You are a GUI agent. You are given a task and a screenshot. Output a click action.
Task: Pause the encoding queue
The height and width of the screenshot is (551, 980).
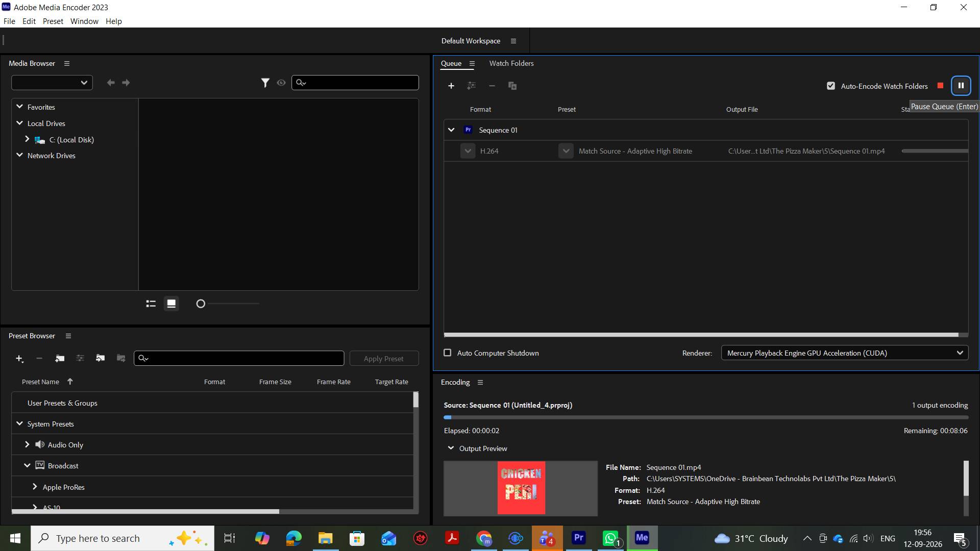(961, 86)
